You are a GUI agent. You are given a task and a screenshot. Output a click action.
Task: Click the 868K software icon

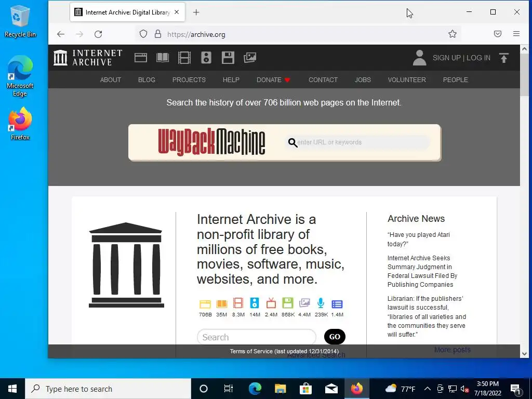(287, 303)
